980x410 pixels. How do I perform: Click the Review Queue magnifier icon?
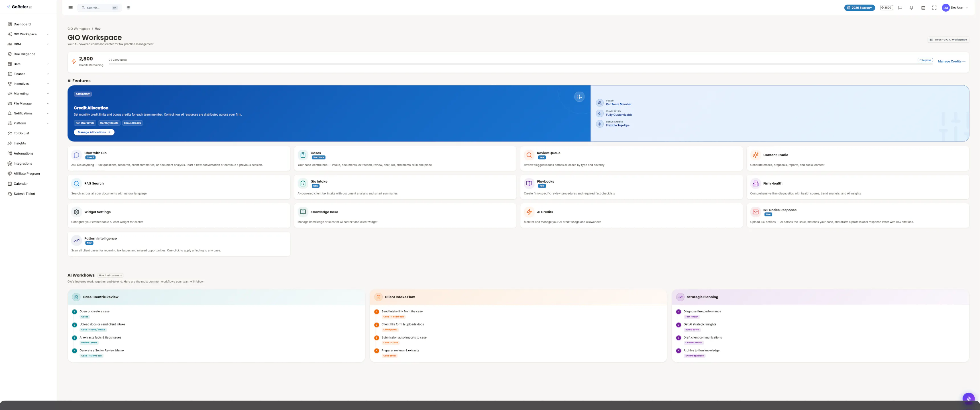(x=529, y=155)
